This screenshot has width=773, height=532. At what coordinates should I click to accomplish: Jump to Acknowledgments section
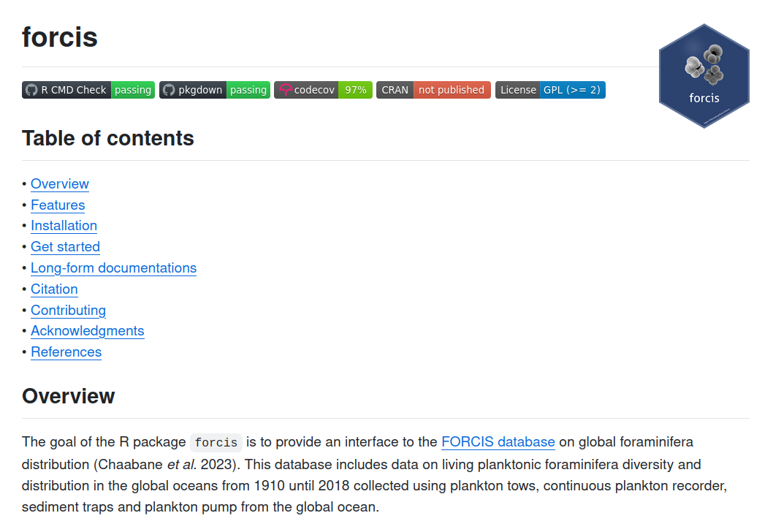(x=87, y=331)
